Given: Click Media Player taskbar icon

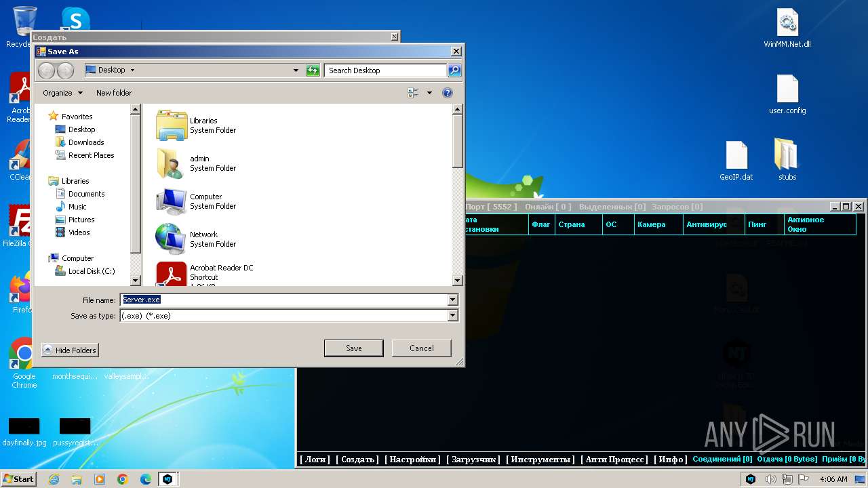Looking at the screenshot, I should point(100,479).
